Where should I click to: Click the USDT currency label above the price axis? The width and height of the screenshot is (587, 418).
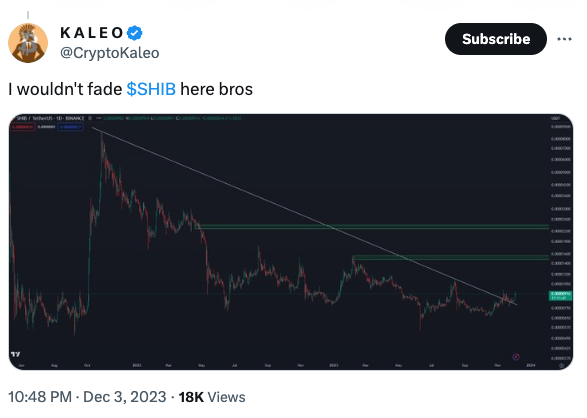click(x=555, y=118)
